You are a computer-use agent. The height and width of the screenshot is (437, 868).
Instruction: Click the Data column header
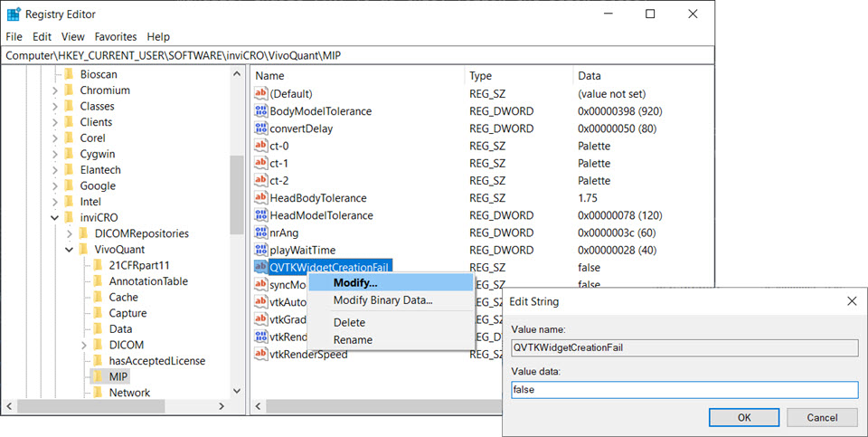pos(590,76)
